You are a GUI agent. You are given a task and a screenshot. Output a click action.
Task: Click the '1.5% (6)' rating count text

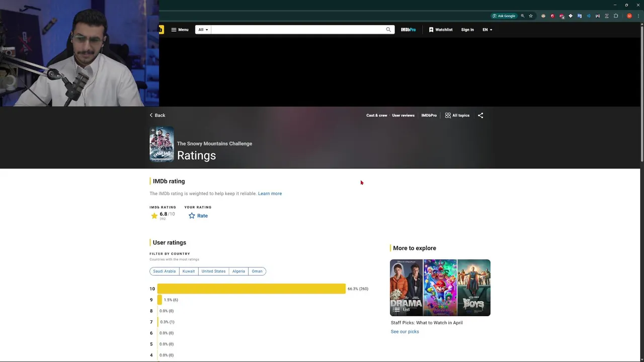click(171, 300)
